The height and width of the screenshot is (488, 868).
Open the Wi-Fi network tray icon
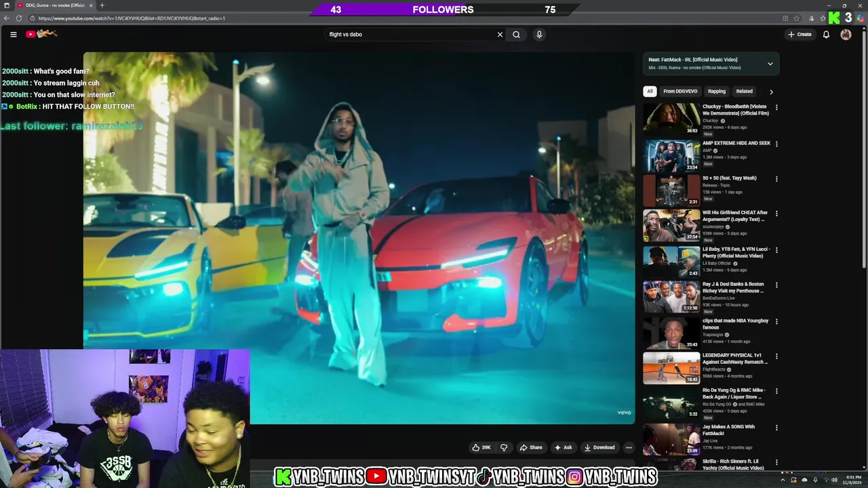(826, 480)
